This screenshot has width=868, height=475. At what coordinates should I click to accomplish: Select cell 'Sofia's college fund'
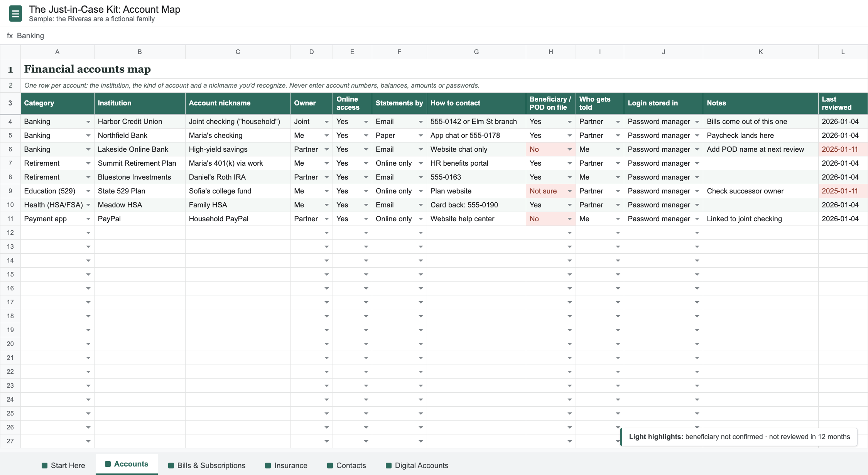click(238, 191)
